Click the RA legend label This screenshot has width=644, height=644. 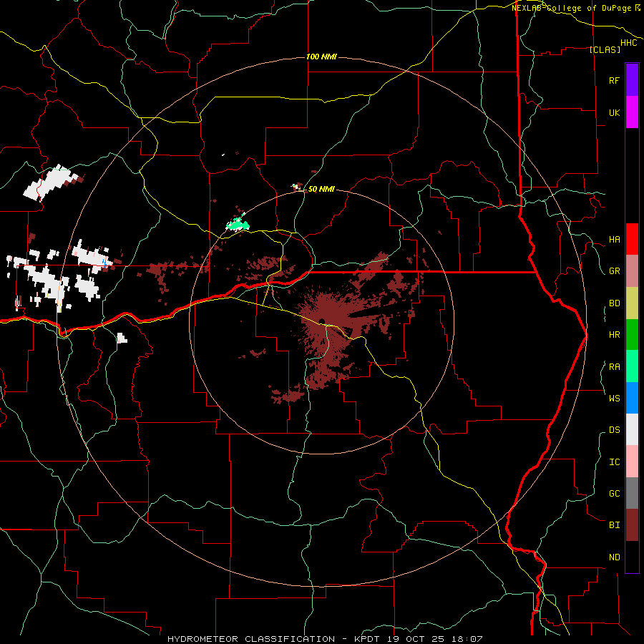[614, 367]
